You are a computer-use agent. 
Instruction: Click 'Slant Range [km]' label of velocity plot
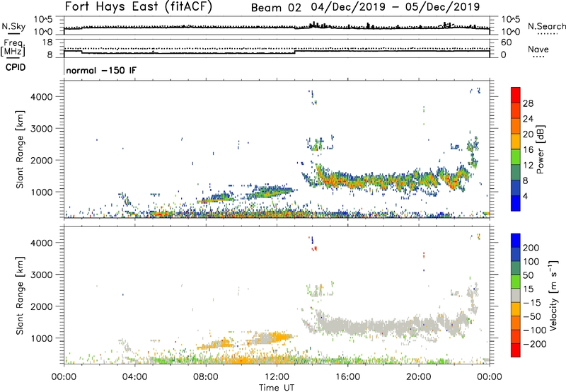[20, 295]
